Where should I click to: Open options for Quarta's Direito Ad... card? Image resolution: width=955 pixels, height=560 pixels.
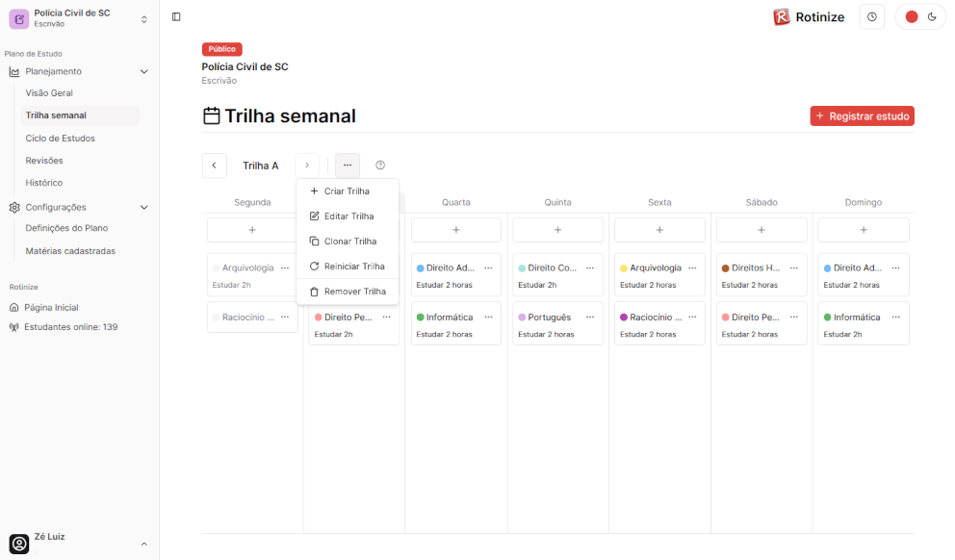488,267
